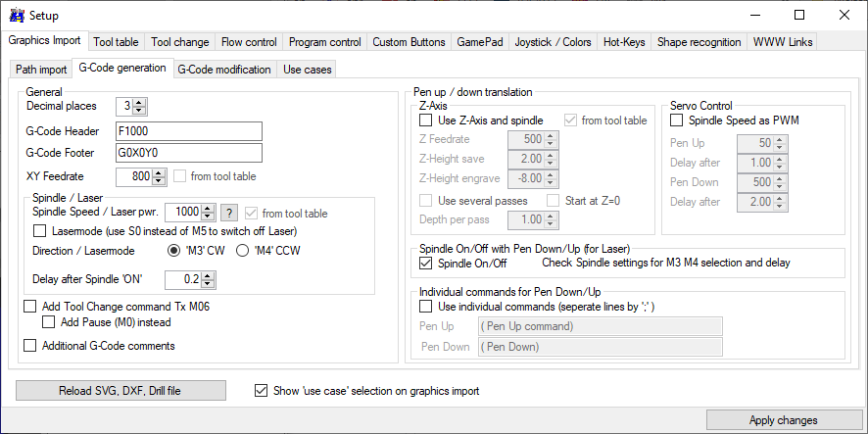
Task: Open the Tool table tab
Action: [x=116, y=42]
